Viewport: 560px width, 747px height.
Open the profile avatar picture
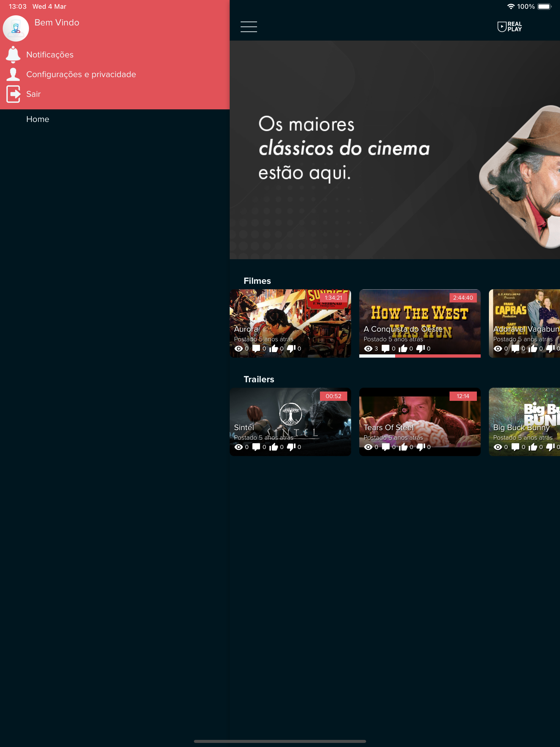pyautogui.click(x=16, y=28)
